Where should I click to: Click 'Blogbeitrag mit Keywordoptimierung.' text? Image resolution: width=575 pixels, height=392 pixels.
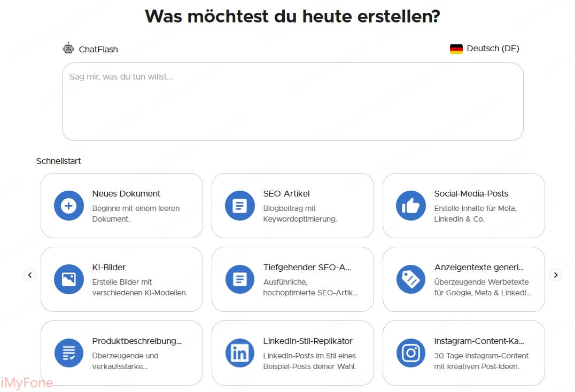[x=300, y=214]
